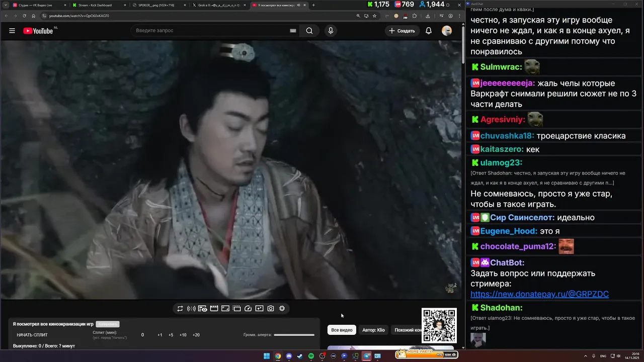644x362 pixels.
Task: Reload the page in browser toolbar
Action: [x=24, y=16]
